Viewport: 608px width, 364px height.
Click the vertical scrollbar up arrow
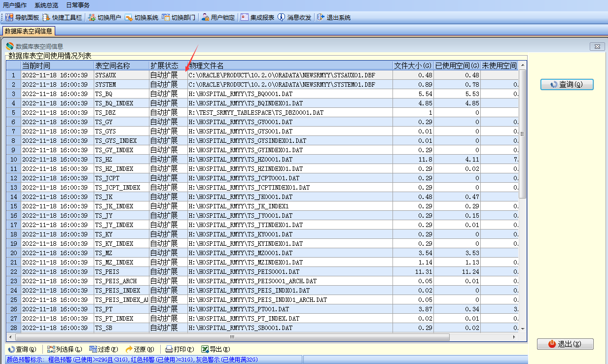(x=522, y=65)
